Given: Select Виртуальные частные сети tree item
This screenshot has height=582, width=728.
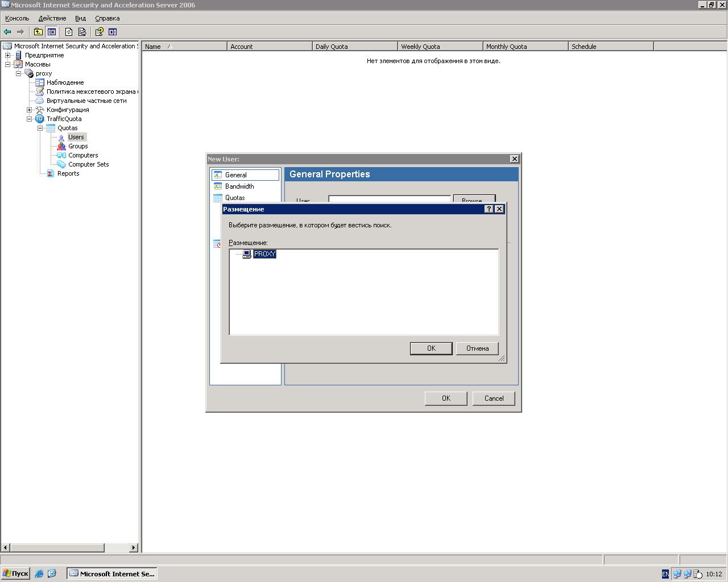Looking at the screenshot, I should click(86, 101).
